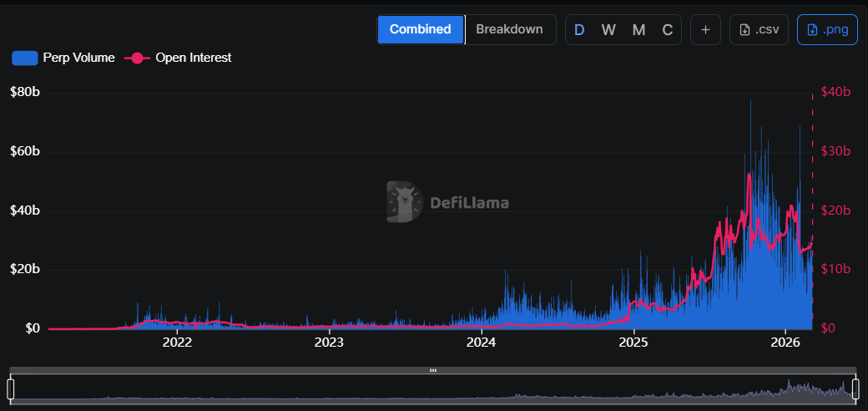Click the DefiLlama watermark logo

[x=447, y=202]
